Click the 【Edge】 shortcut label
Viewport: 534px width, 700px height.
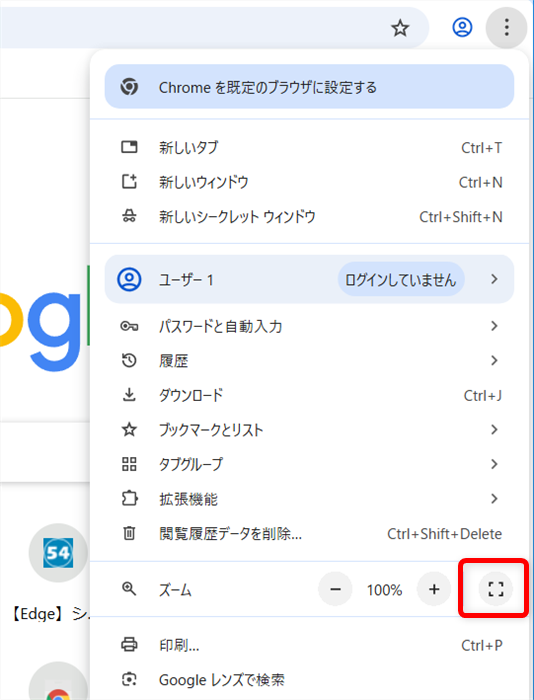click(x=49, y=614)
